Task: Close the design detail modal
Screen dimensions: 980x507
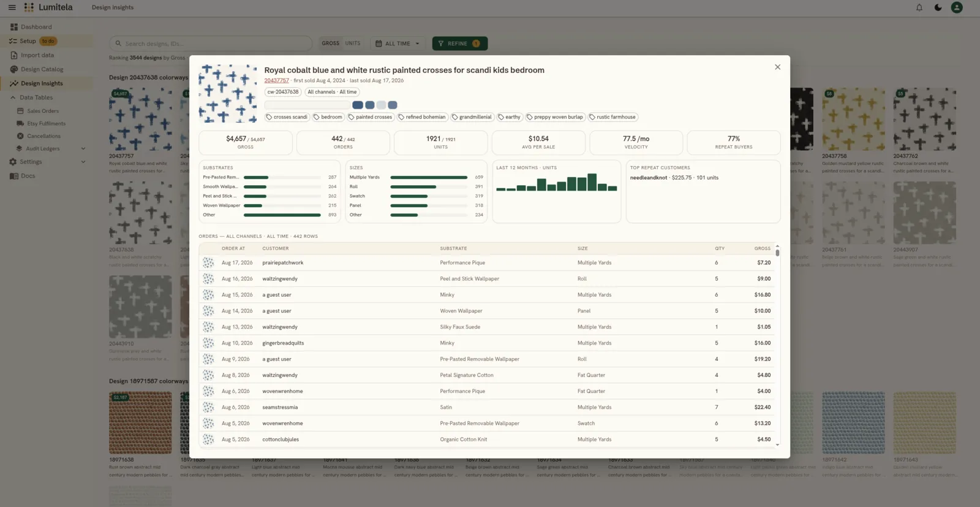Action: click(x=777, y=67)
